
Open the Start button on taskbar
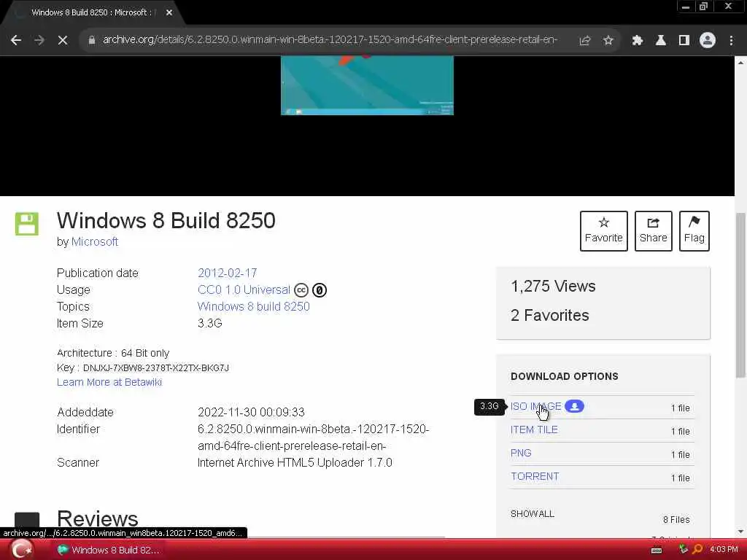[x=21, y=550]
